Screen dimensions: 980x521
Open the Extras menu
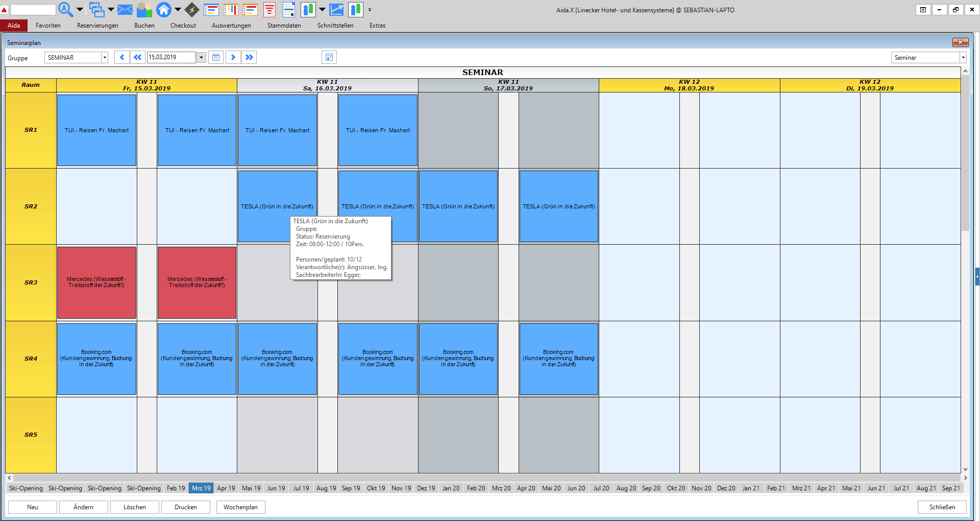point(377,26)
